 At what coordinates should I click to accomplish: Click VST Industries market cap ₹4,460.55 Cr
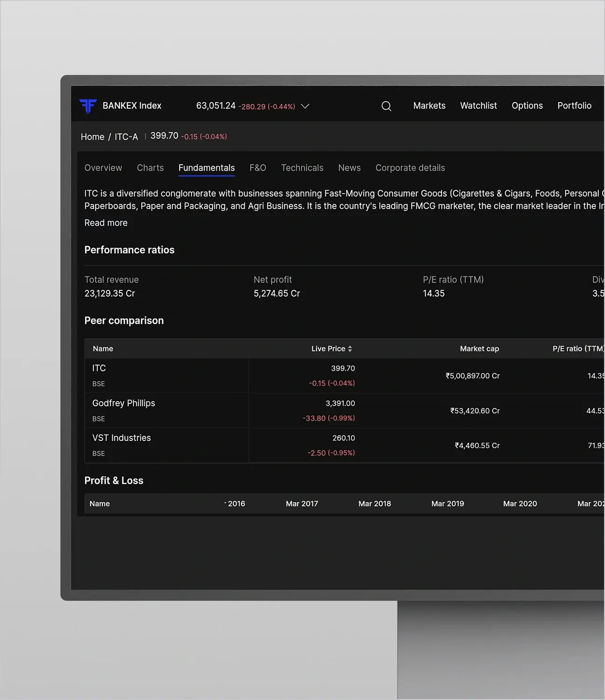(x=477, y=446)
